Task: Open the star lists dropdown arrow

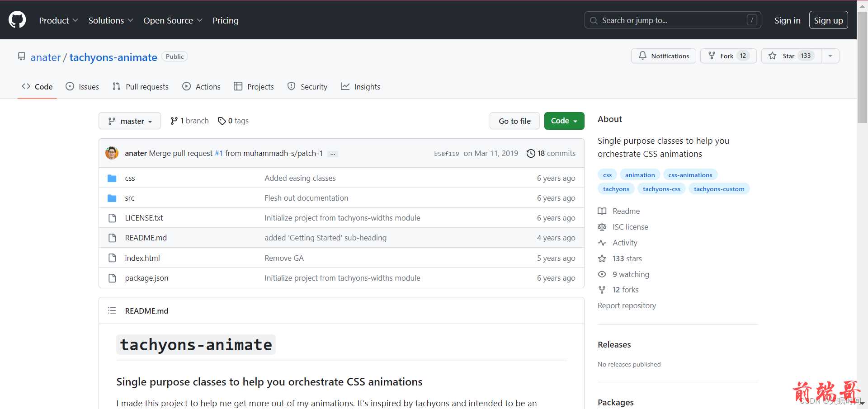Action: point(830,56)
